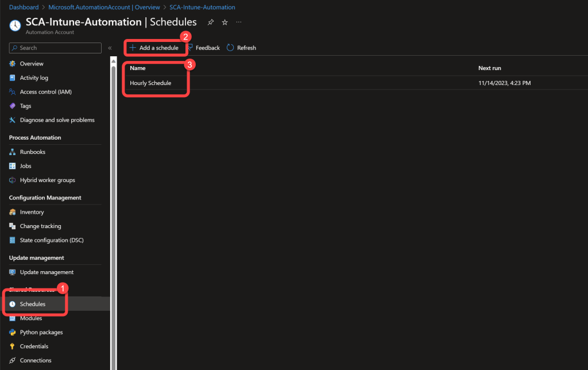
Task: Click the Jobs icon in sidebar
Action: pyautogui.click(x=13, y=166)
